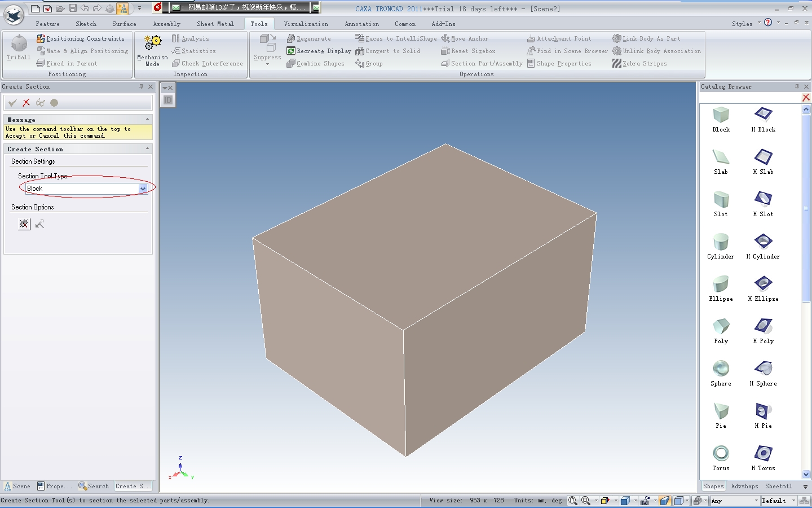Open the IronCAD application menu button

click(14, 14)
